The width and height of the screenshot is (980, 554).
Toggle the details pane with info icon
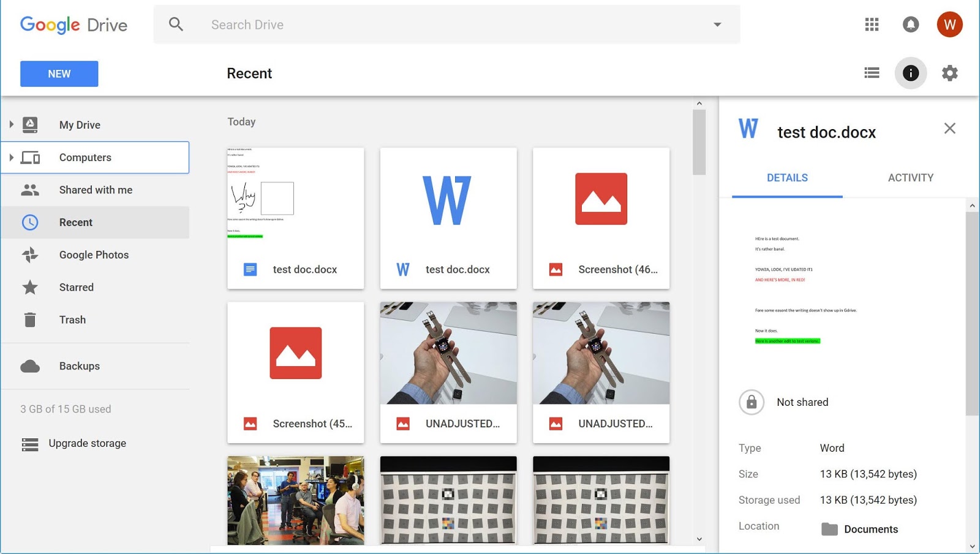910,73
